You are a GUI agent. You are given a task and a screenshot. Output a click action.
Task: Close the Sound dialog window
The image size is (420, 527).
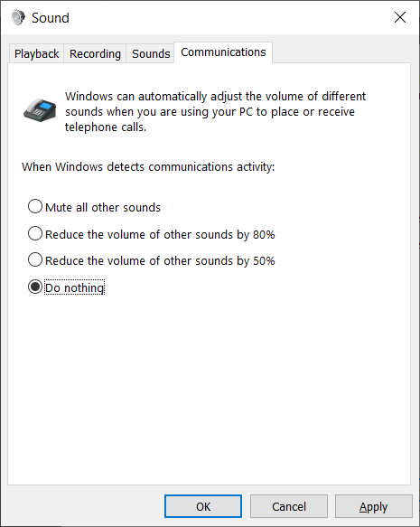click(400, 17)
